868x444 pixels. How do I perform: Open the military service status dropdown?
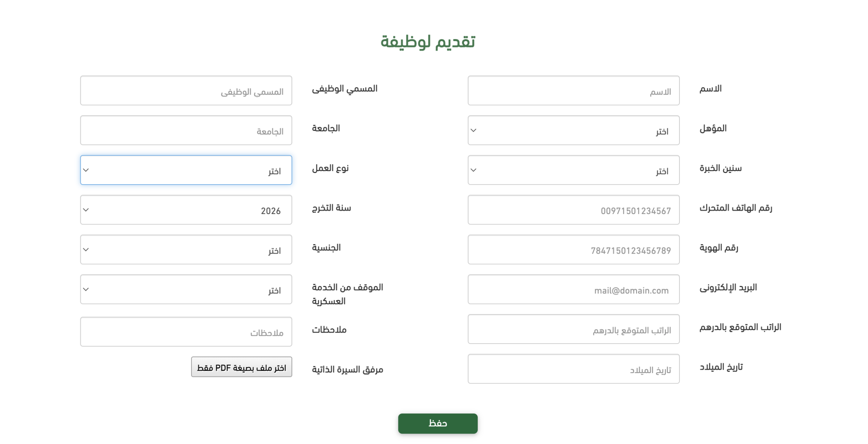[x=186, y=289]
